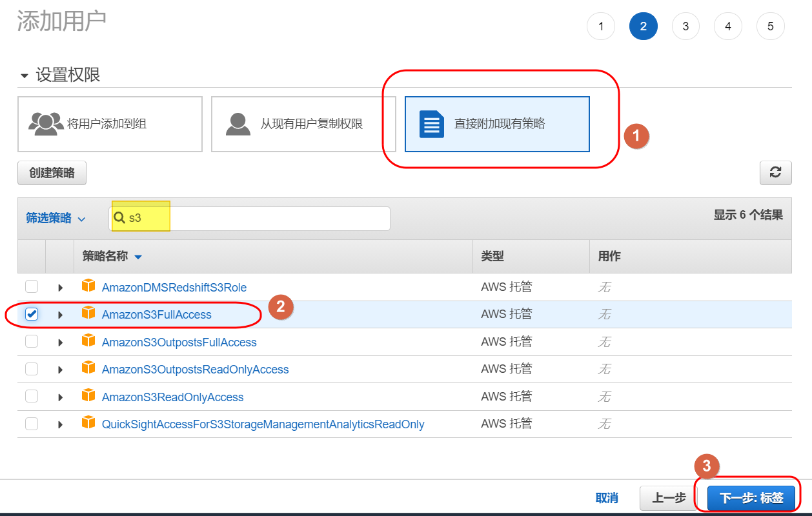Click the single user icon for 从现有用户复制权限

pyautogui.click(x=238, y=123)
